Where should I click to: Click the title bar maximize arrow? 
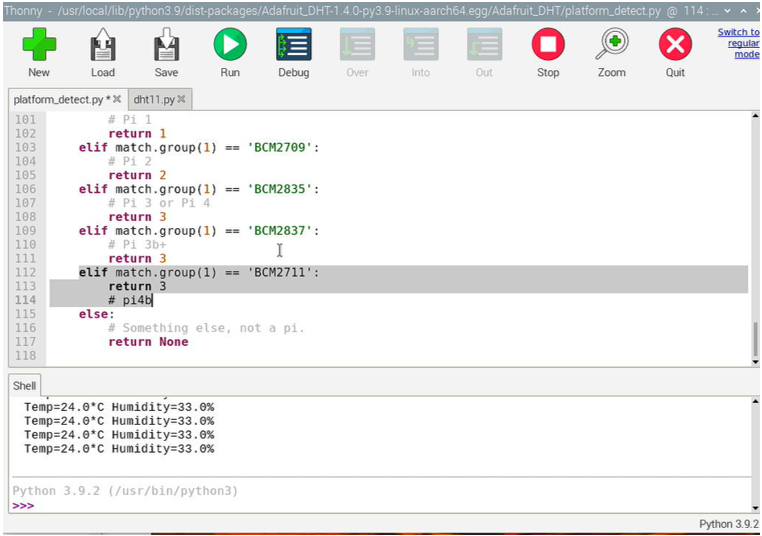pos(744,11)
